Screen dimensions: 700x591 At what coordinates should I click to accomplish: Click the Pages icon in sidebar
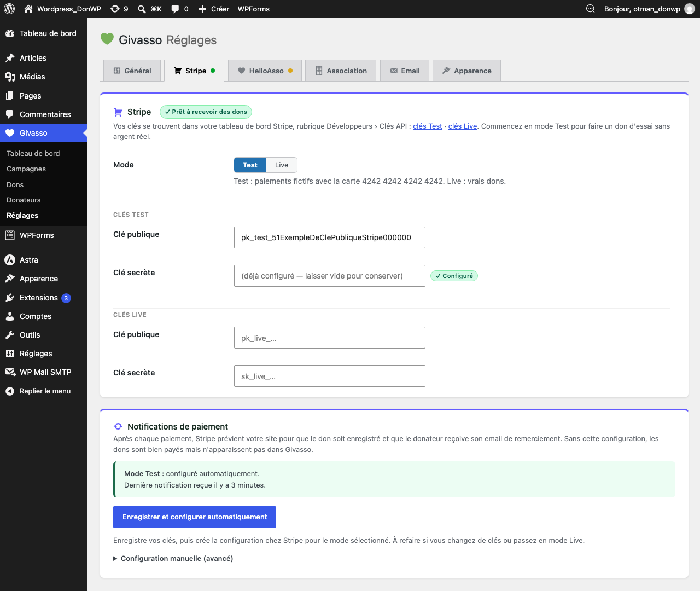click(10, 96)
